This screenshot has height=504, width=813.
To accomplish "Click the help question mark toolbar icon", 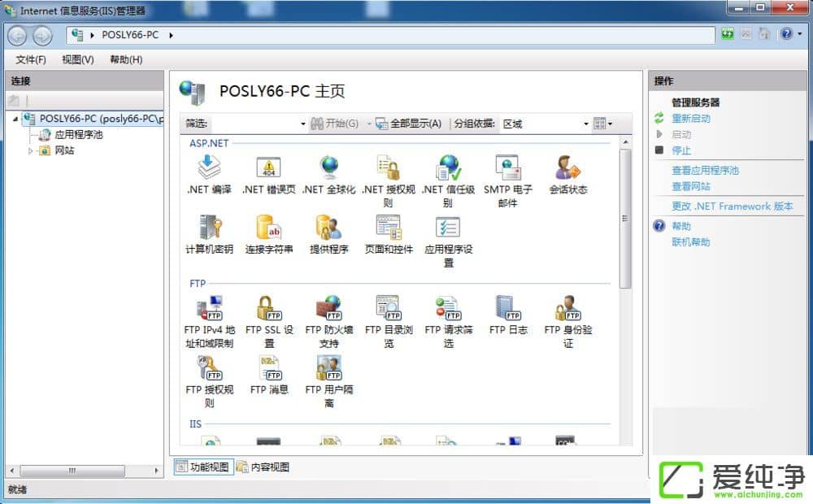I will (x=786, y=33).
